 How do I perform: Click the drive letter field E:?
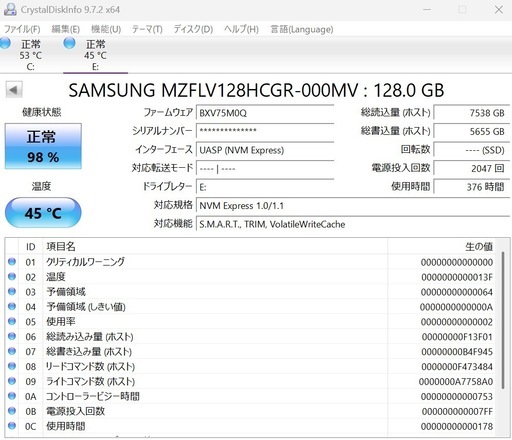[x=265, y=187]
